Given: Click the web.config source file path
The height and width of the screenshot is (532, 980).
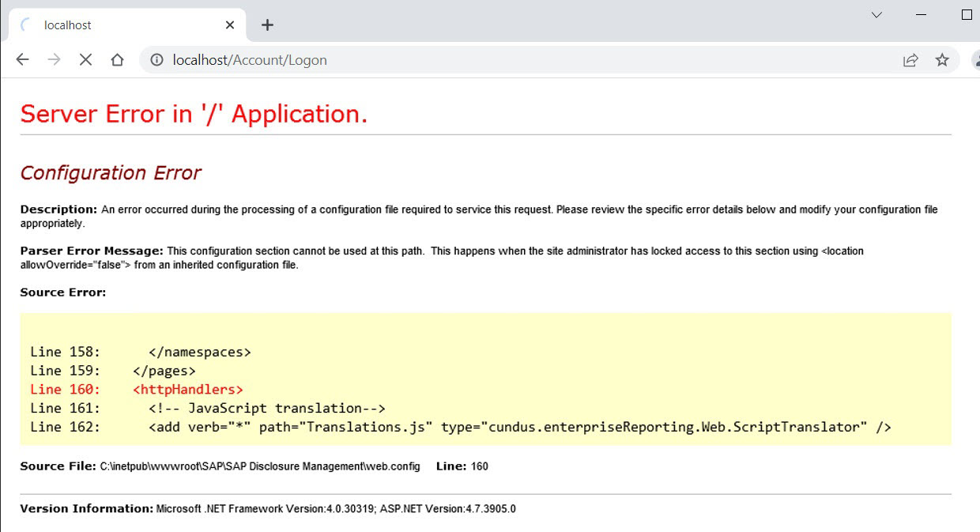Looking at the screenshot, I should [260, 466].
